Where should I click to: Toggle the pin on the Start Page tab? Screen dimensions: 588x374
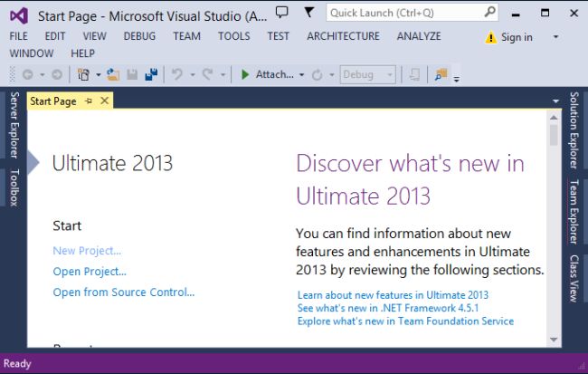tap(89, 101)
